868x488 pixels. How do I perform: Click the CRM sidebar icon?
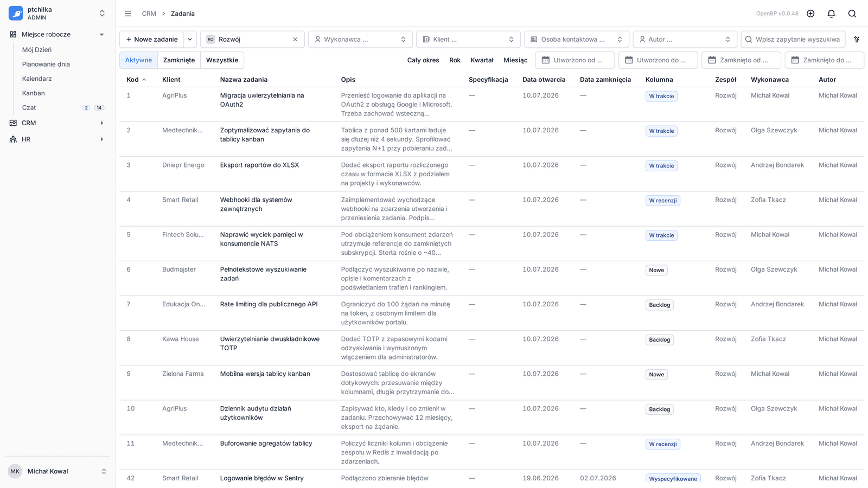pos(13,123)
